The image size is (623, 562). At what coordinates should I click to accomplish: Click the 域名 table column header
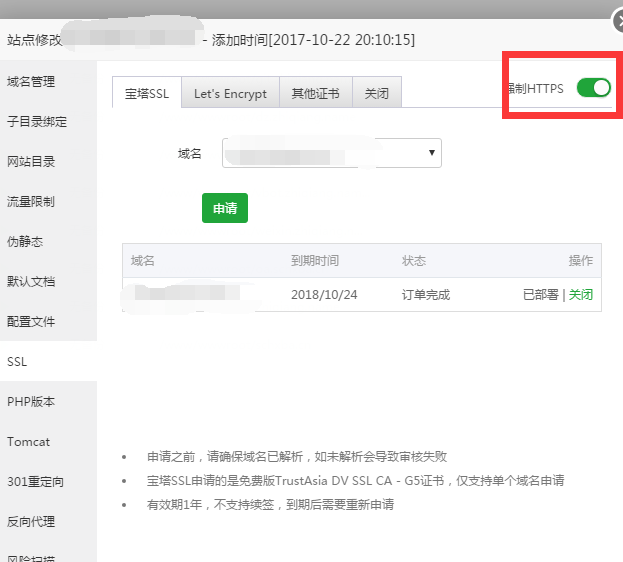tap(143, 261)
